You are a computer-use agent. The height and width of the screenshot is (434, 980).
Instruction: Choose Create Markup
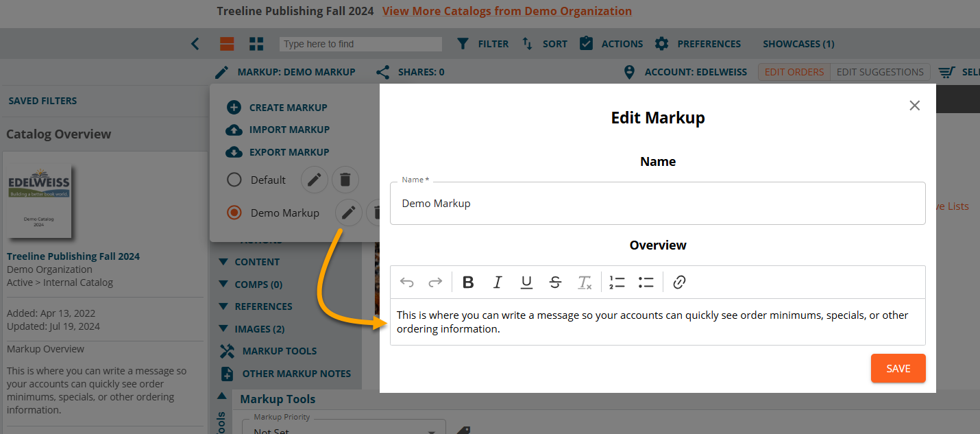(x=277, y=108)
